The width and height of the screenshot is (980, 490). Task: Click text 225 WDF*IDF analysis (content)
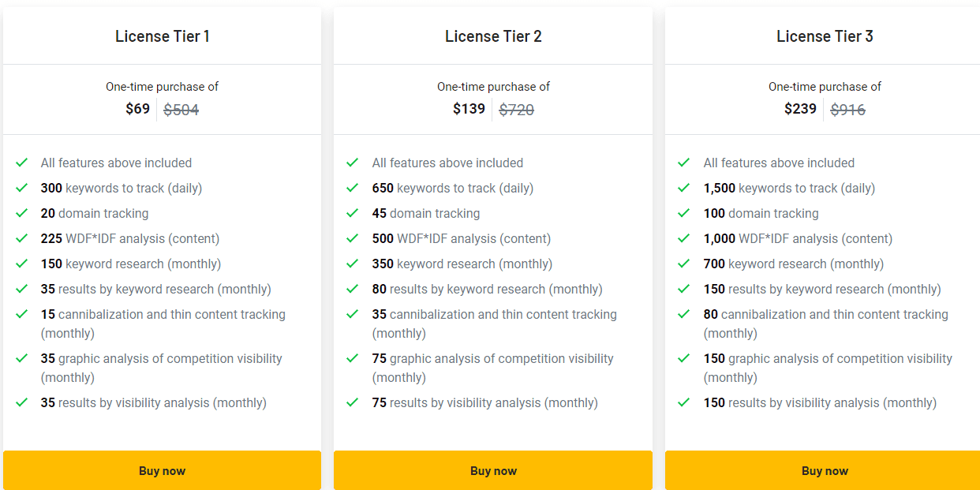pos(130,238)
